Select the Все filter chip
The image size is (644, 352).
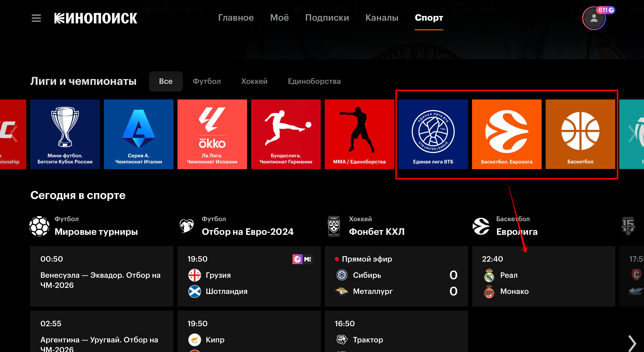coord(166,81)
